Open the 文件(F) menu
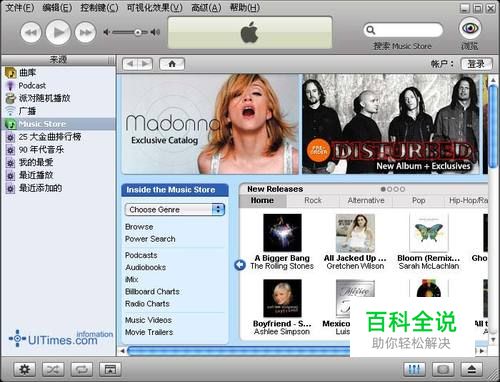Viewport: 500px width, 382px height. [x=20, y=8]
